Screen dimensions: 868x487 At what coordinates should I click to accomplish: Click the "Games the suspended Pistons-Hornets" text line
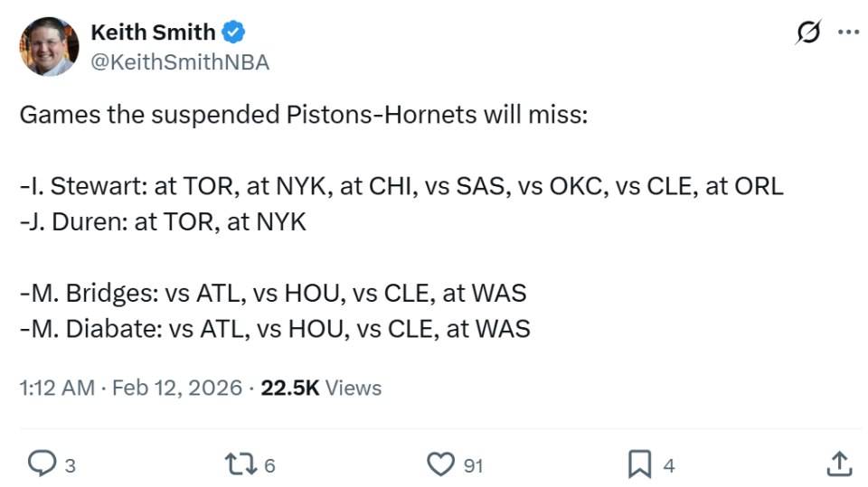click(x=303, y=116)
